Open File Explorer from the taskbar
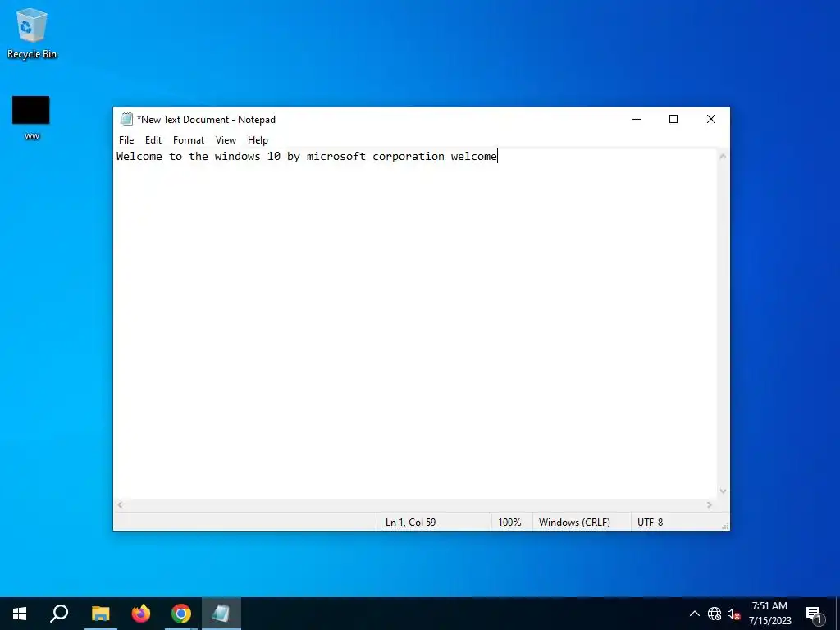840x630 pixels. (100, 614)
